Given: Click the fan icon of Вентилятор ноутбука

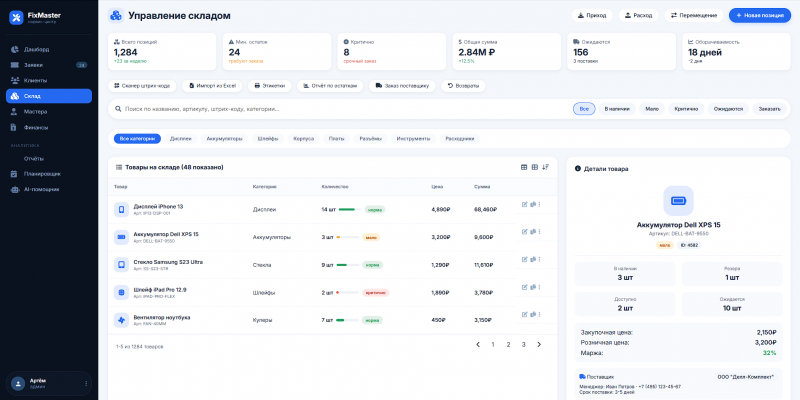Looking at the screenshot, I should (121, 320).
